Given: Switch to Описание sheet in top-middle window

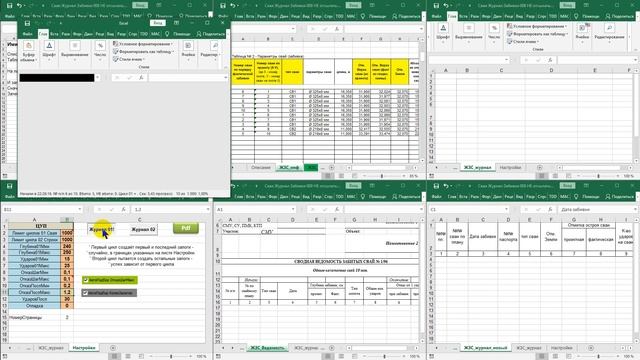Looking at the screenshot, I should pos(260,168).
